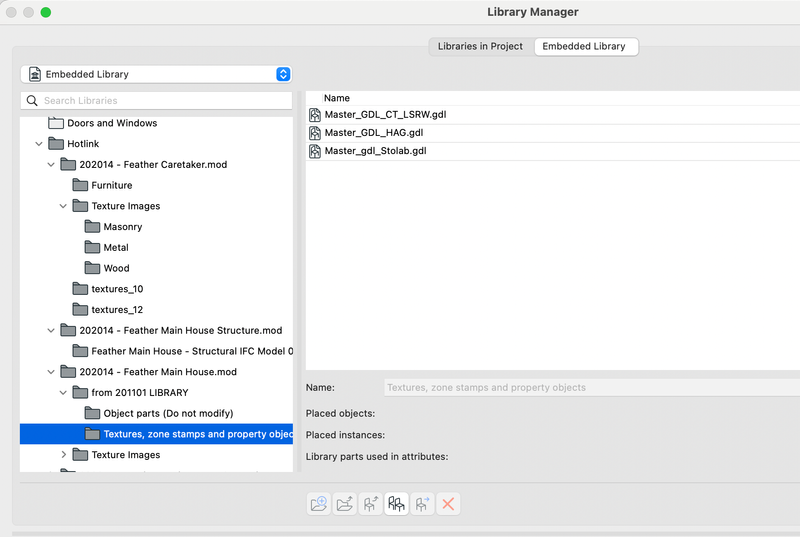Collapse the Hotlink tree node

[39, 144]
